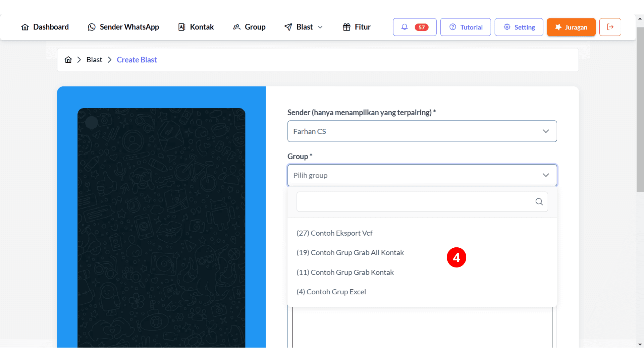Image resolution: width=644 pixels, height=362 pixels.
Task: Click the search input field in group dropdown
Action: tap(422, 201)
